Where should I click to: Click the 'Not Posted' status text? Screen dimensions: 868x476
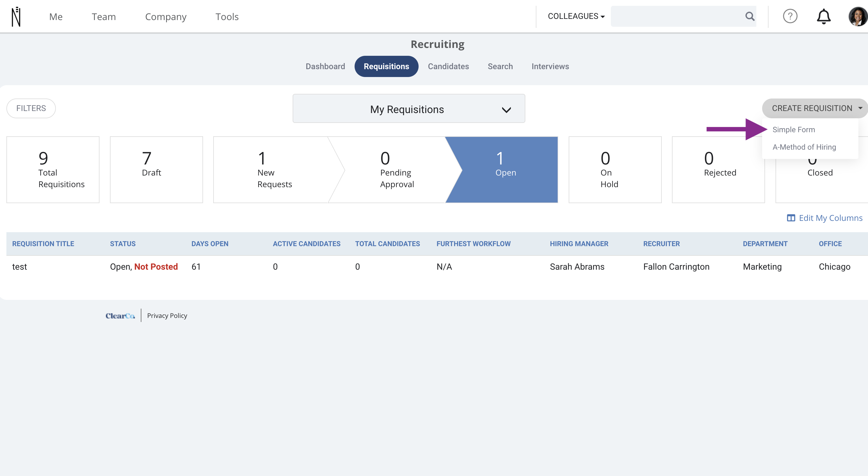point(156,266)
